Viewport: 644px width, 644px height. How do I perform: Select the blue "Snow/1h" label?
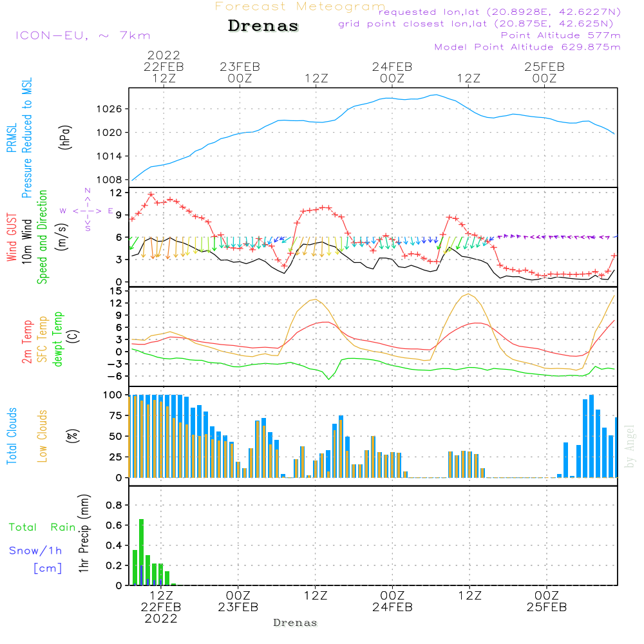(x=35, y=551)
